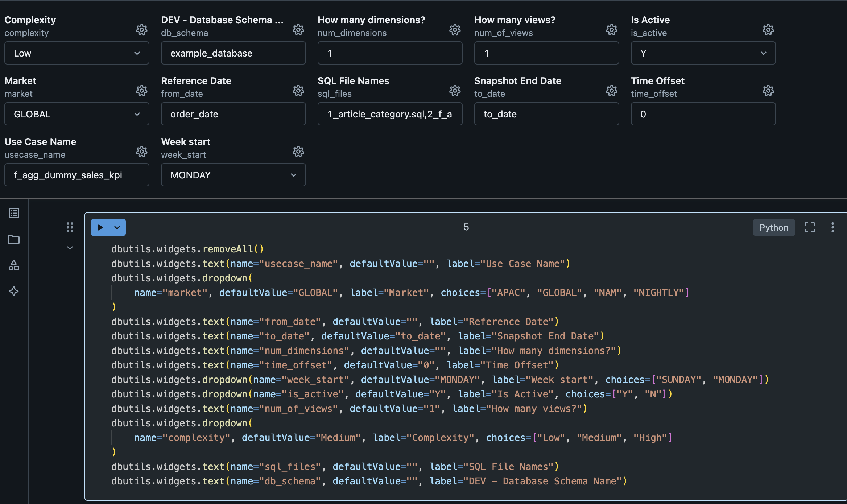Viewport: 847px width, 504px height.
Task: Change cell language via Python button
Action: tap(774, 227)
